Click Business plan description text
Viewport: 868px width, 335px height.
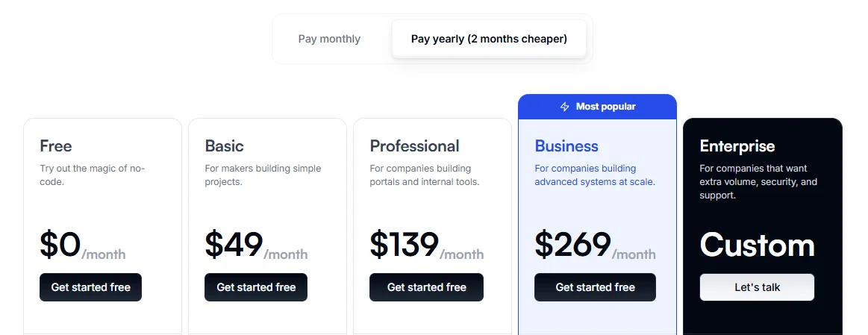(595, 175)
